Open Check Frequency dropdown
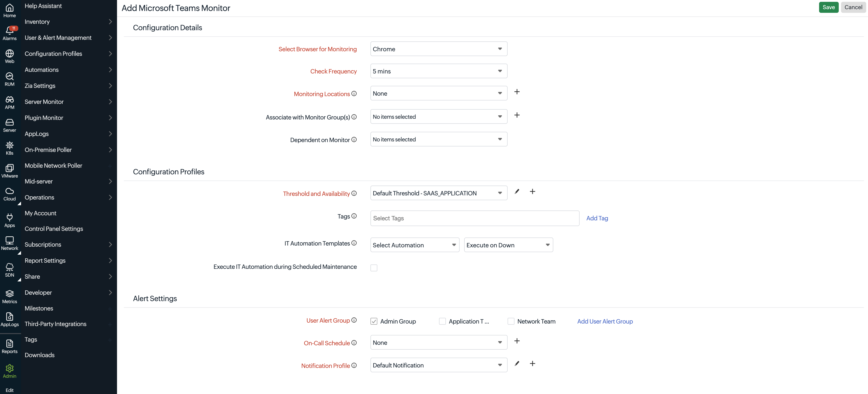This screenshot has width=868, height=394. click(439, 71)
